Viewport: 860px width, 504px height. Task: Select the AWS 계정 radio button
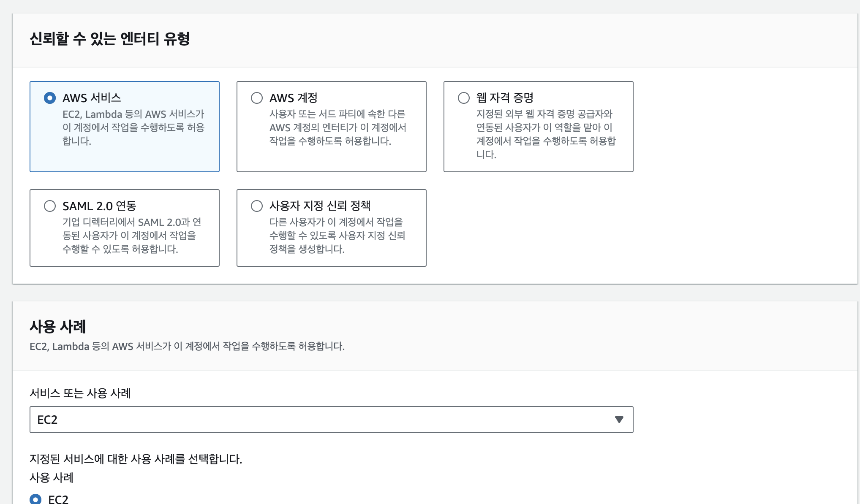(257, 98)
